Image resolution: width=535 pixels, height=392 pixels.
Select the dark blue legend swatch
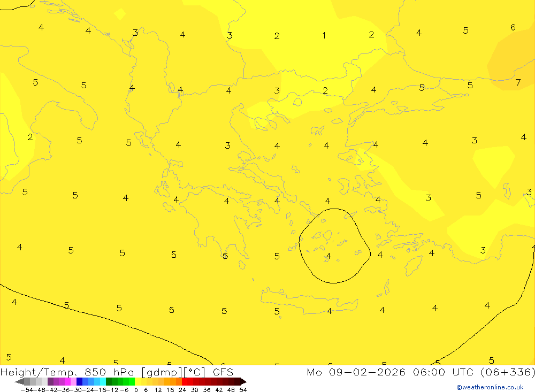pos(79,382)
